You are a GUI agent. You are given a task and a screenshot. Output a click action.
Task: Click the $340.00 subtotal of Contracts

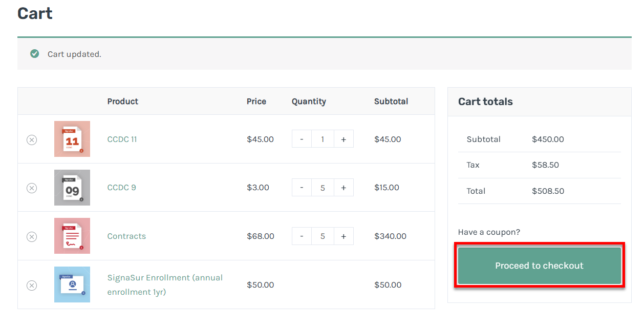pyautogui.click(x=390, y=236)
